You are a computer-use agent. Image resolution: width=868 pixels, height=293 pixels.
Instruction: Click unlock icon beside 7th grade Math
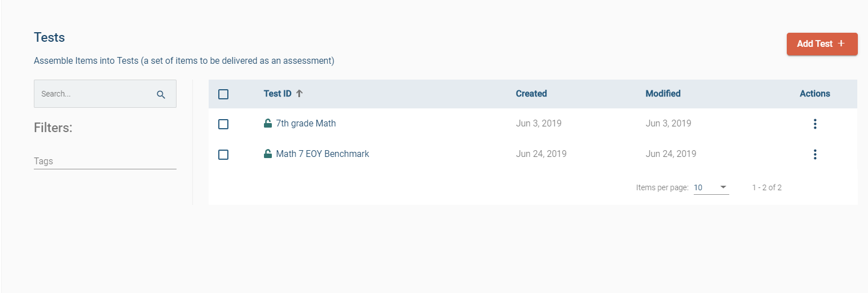(268, 123)
